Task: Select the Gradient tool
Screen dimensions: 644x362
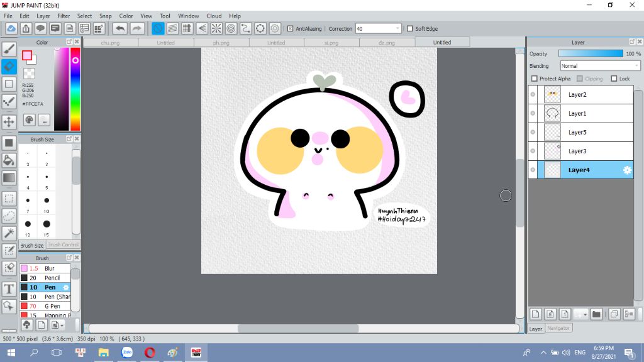Action: (9, 178)
